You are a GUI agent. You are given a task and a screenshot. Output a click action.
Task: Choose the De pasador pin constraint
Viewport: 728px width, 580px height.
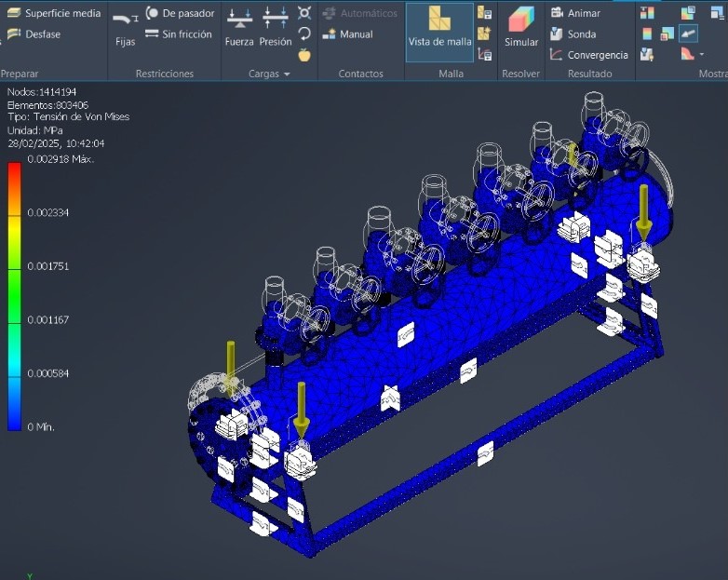tap(180, 13)
